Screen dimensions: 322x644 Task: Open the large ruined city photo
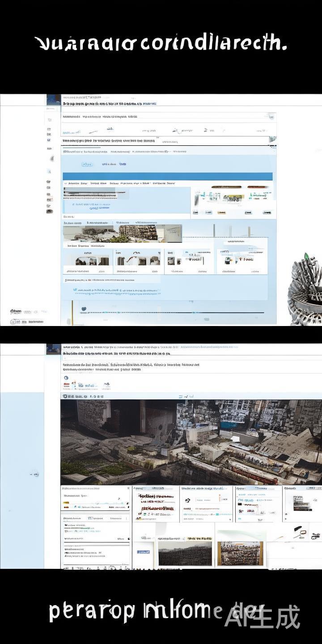(191, 442)
